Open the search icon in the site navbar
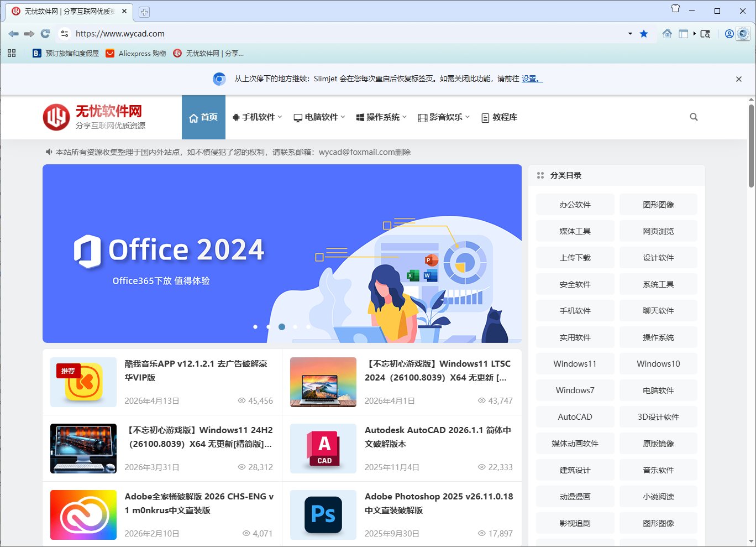The height and width of the screenshot is (547, 756). [x=694, y=117]
